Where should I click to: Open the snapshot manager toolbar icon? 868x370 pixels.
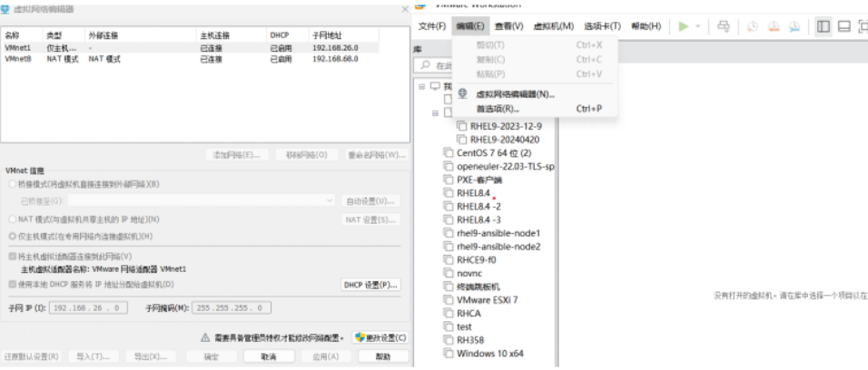[x=794, y=26]
